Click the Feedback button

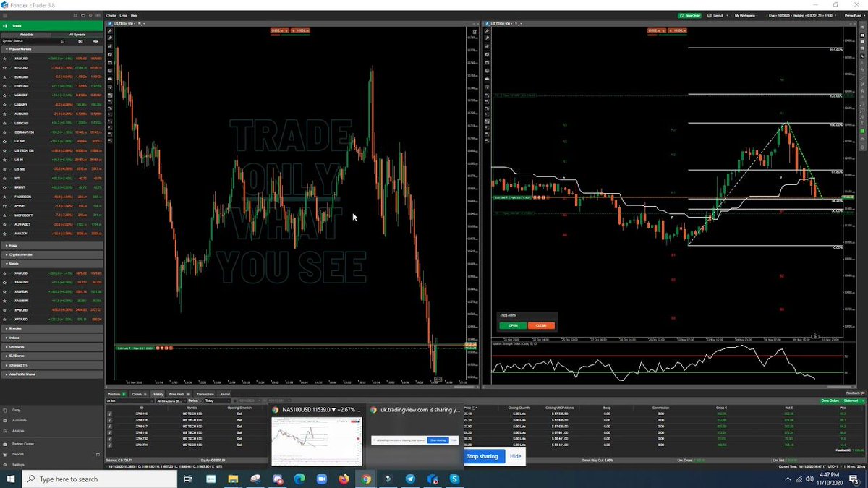(854, 393)
